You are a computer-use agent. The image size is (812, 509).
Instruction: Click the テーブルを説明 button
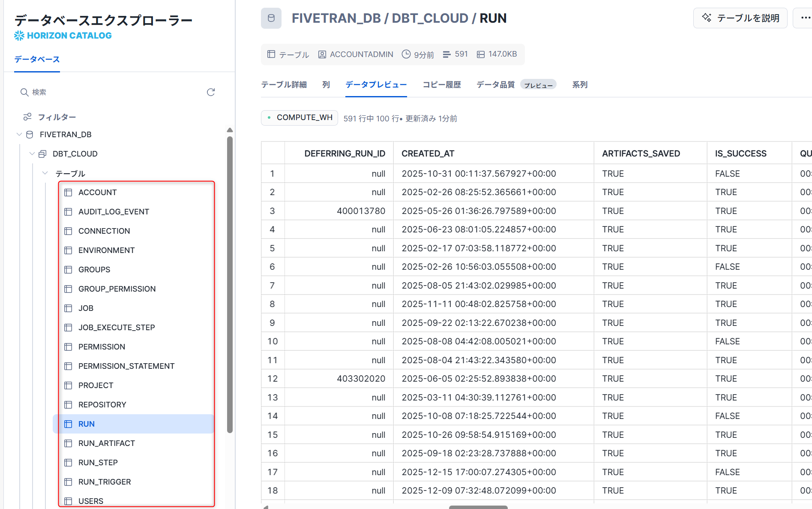(x=740, y=18)
